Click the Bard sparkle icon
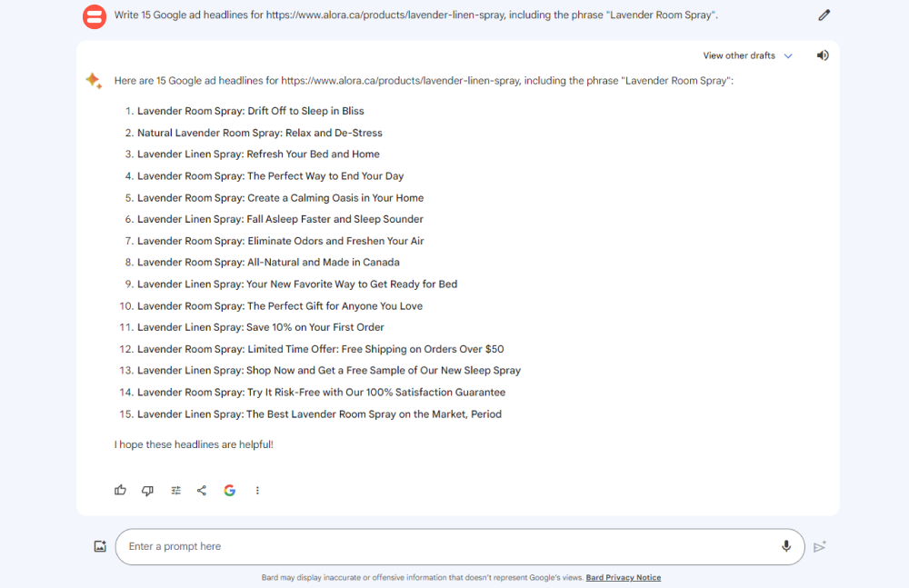This screenshot has width=909, height=588. point(94,81)
